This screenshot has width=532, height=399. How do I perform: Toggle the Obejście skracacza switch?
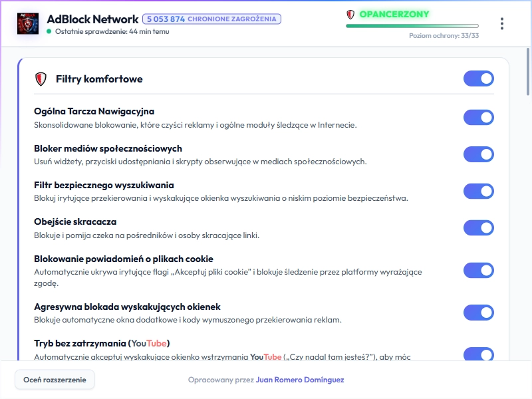[x=478, y=228]
